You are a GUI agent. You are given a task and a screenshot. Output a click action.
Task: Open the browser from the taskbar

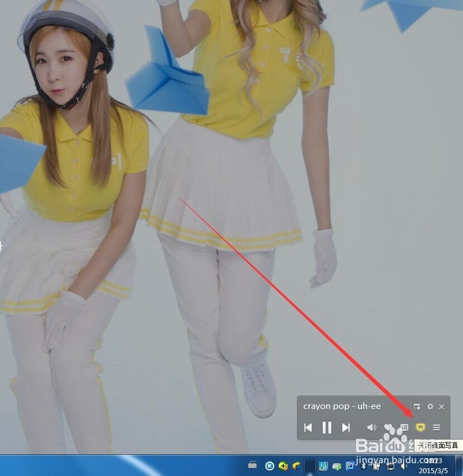tap(297, 467)
